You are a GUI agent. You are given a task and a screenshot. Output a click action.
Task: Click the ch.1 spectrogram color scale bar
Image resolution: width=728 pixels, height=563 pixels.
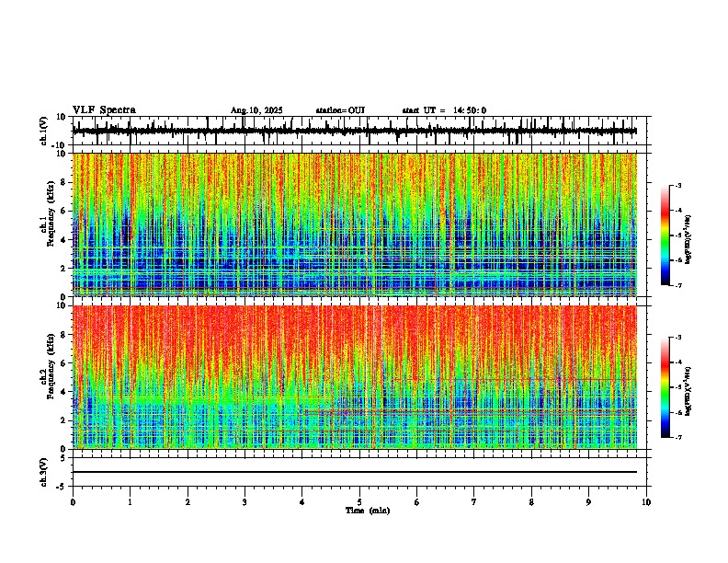pyautogui.click(x=665, y=236)
